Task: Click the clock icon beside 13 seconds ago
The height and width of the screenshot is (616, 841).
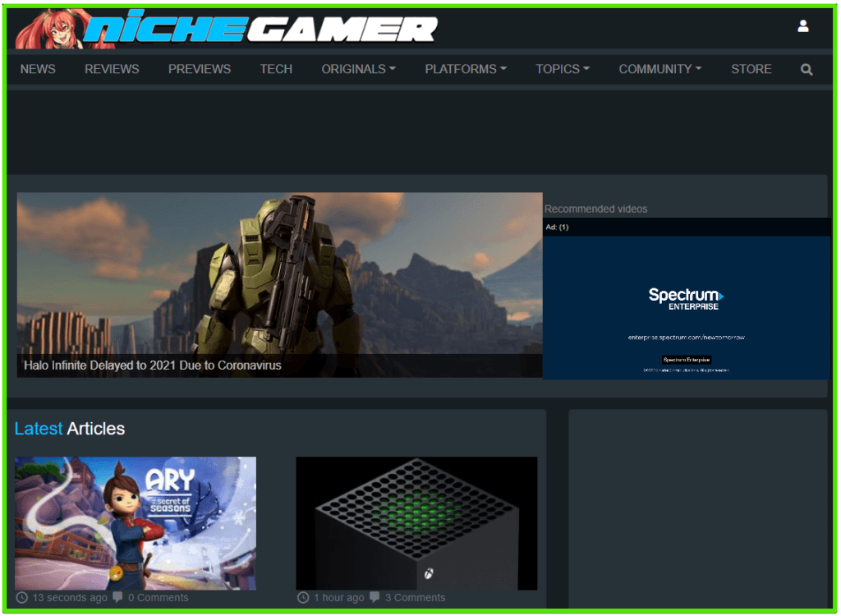Action: pyautogui.click(x=22, y=597)
